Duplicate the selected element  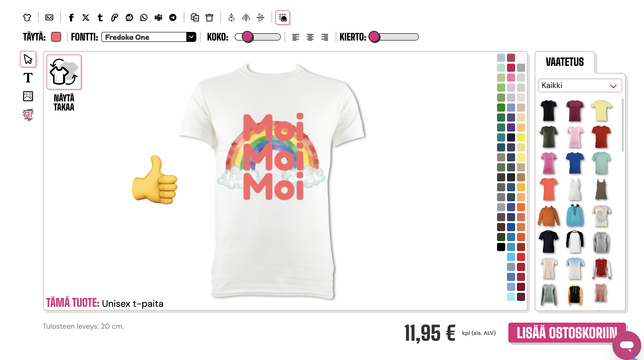(x=195, y=17)
